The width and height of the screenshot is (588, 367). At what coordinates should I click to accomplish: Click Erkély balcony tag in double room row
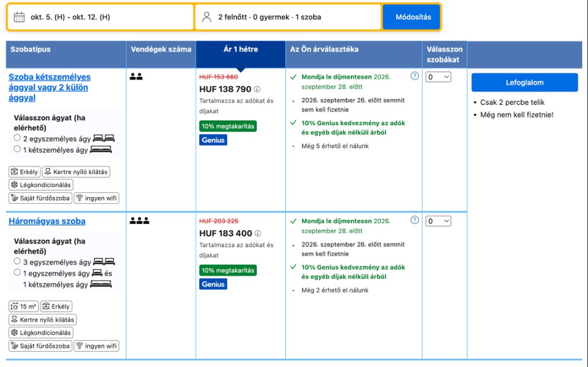24,172
